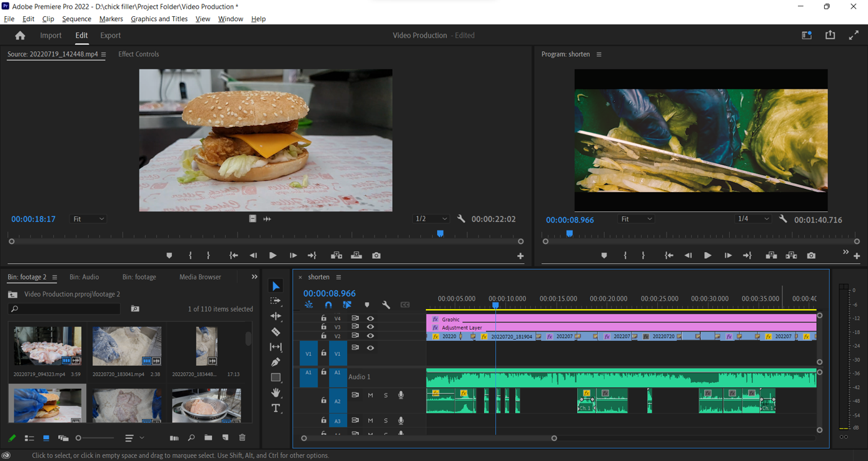Switch to Bin: Audio tab
This screenshot has height=461, width=868.
[84, 277]
